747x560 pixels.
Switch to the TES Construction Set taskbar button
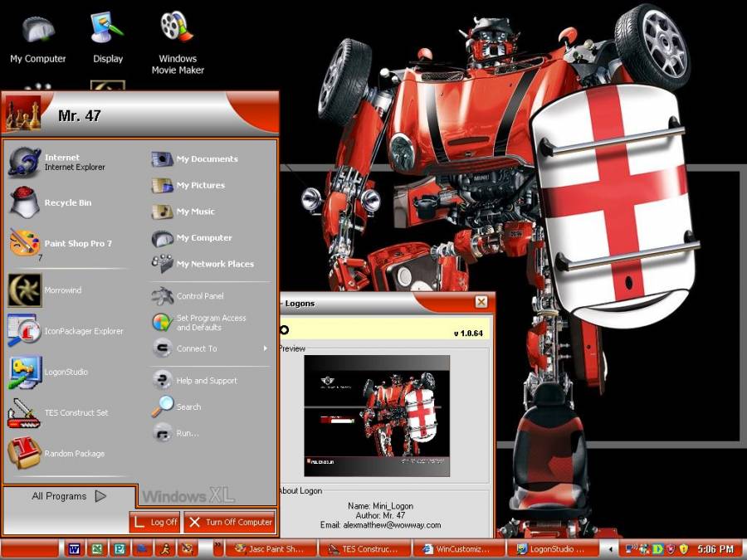click(364, 549)
